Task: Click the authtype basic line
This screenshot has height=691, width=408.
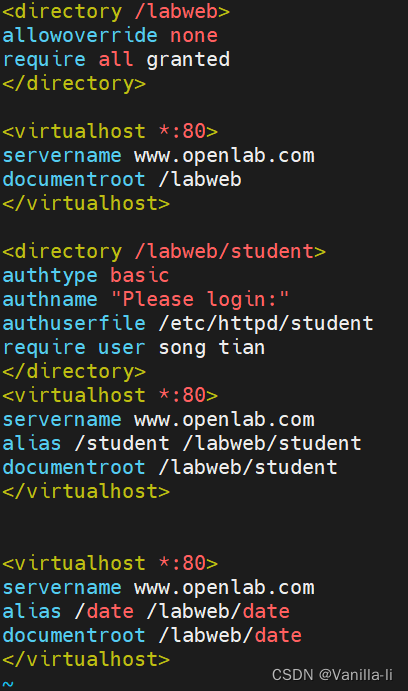Action: pos(85,276)
